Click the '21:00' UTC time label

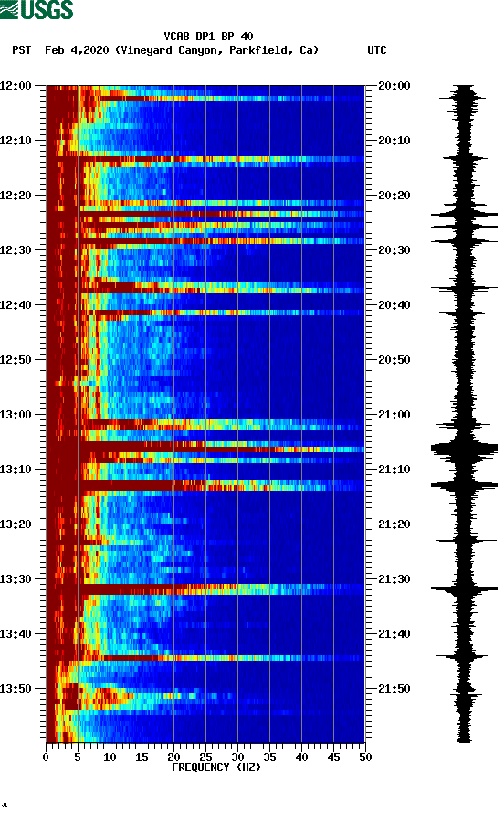tap(394, 414)
